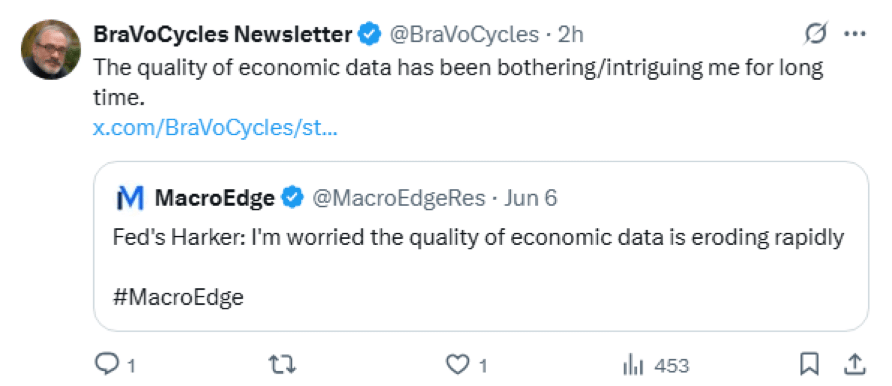Click BraVoCycles blue verified badge

(370, 35)
